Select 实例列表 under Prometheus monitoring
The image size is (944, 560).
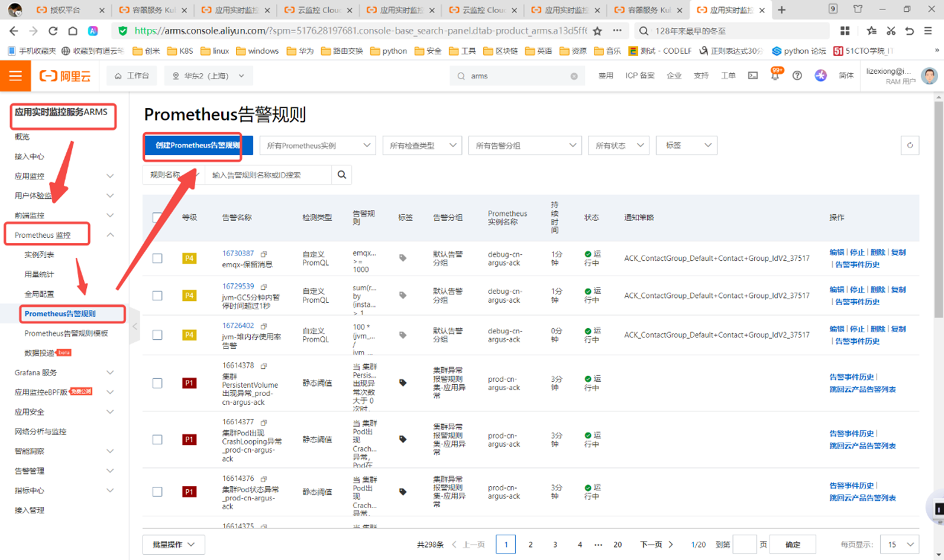pyautogui.click(x=39, y=255)
